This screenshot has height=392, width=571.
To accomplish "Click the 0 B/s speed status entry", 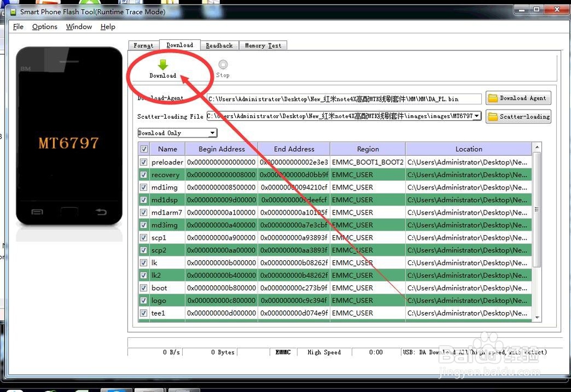I will coord(171,352).
